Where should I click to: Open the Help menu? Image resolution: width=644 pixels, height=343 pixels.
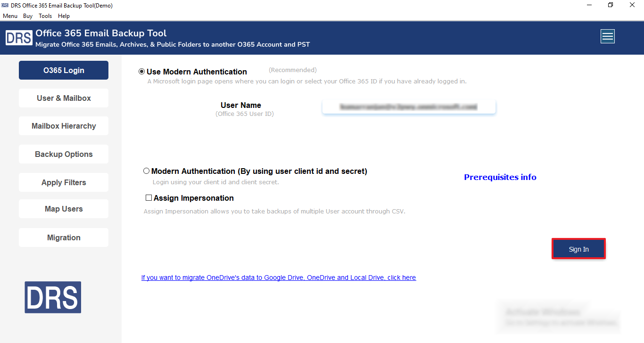[x=64, y=16]
